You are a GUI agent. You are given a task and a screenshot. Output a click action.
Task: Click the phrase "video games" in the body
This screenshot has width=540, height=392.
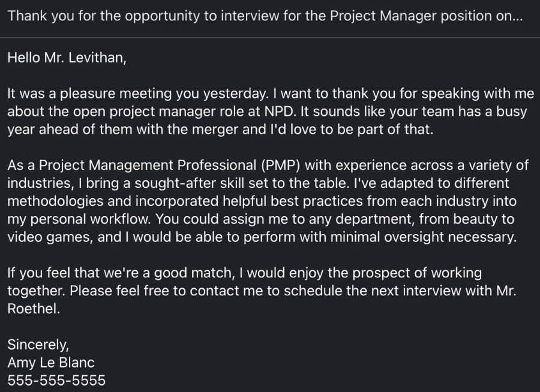pyautogui.click(x=50, y=237)
